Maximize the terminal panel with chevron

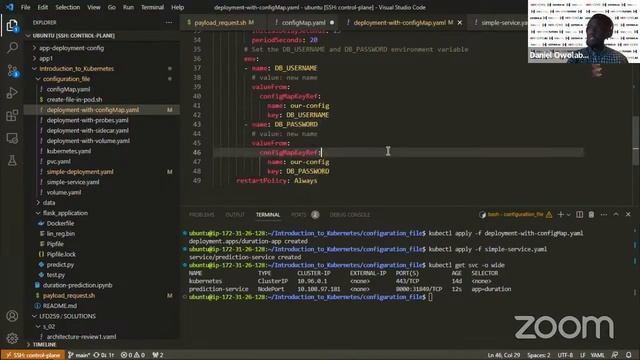point(616,214)
